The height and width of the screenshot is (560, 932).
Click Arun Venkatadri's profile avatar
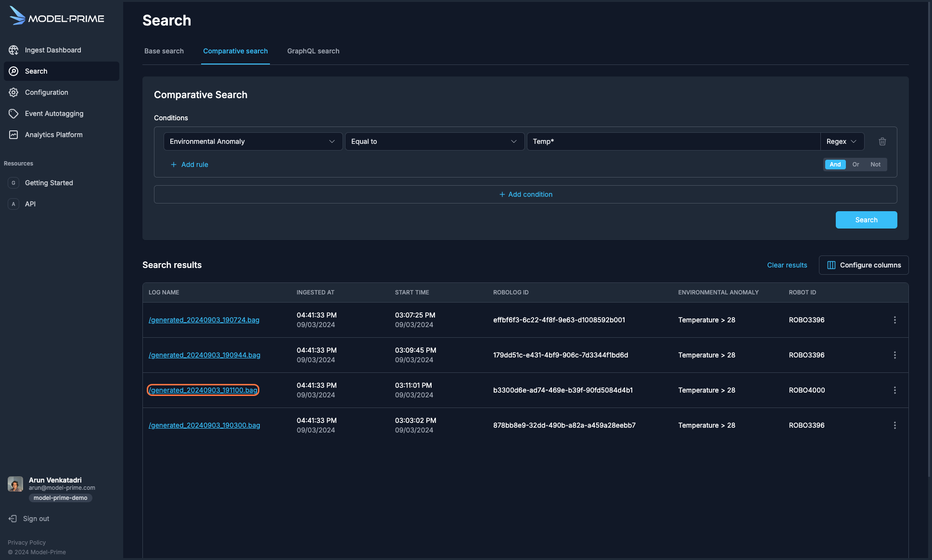[x=15, y=484]
